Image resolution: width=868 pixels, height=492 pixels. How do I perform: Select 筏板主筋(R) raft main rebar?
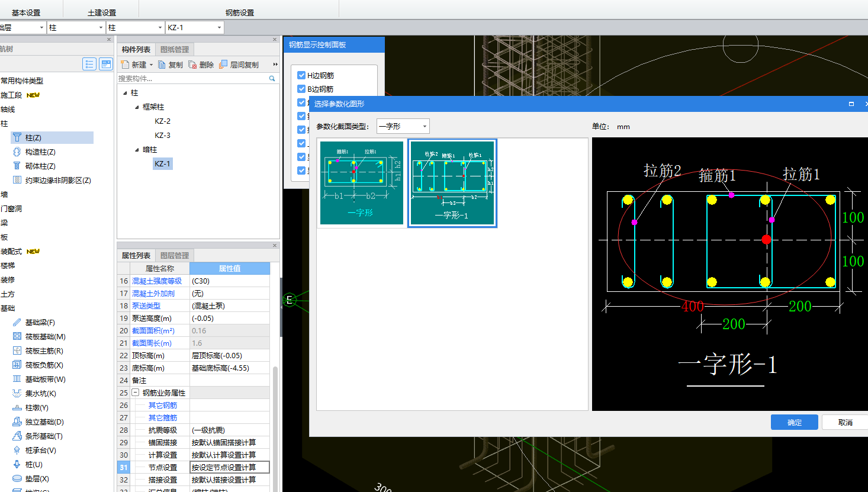click(x=38, y=350)
